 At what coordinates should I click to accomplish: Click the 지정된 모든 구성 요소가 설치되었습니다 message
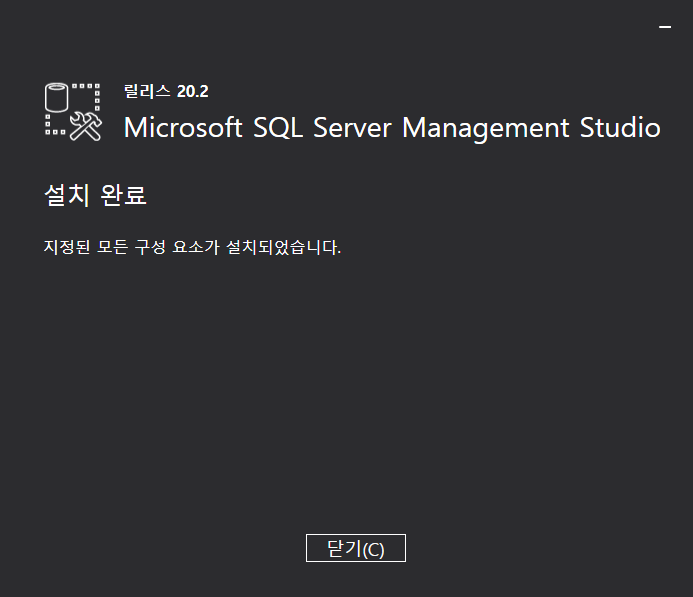(192, 247)
